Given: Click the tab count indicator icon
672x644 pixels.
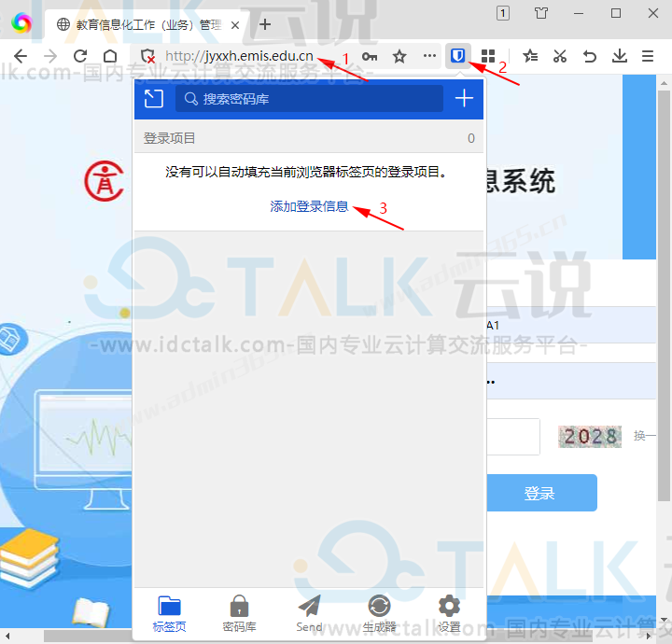Looking at the screenshot, I should tap(503, 13).
